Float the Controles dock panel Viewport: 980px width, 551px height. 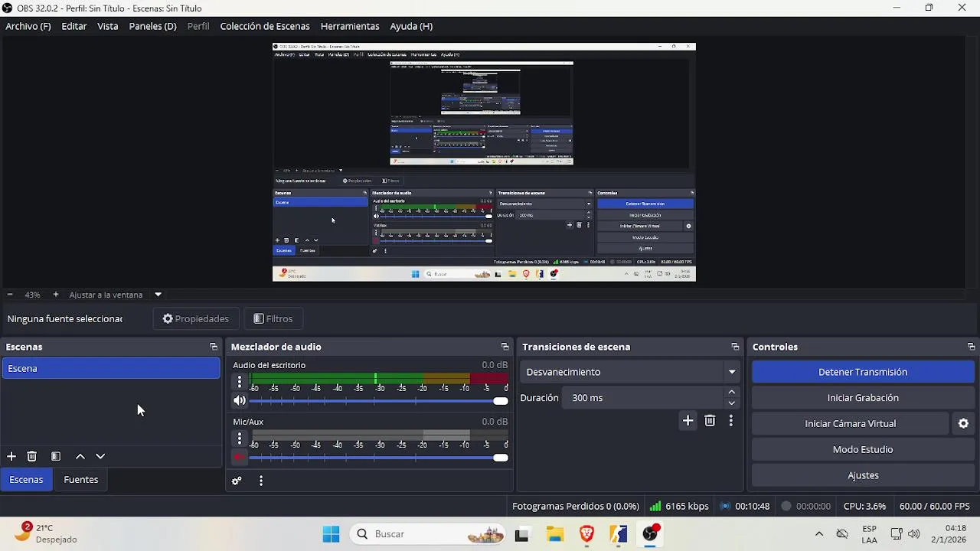(x=971, y=347)
